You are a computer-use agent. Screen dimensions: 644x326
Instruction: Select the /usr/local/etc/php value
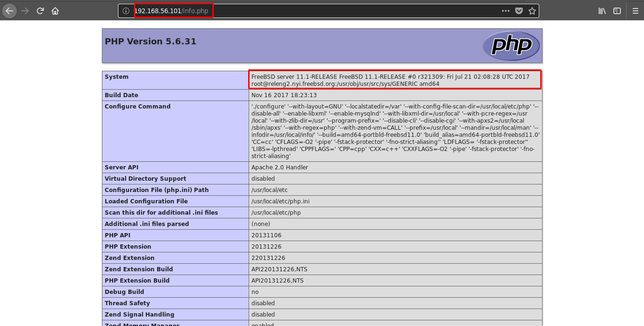coord(276,213)
